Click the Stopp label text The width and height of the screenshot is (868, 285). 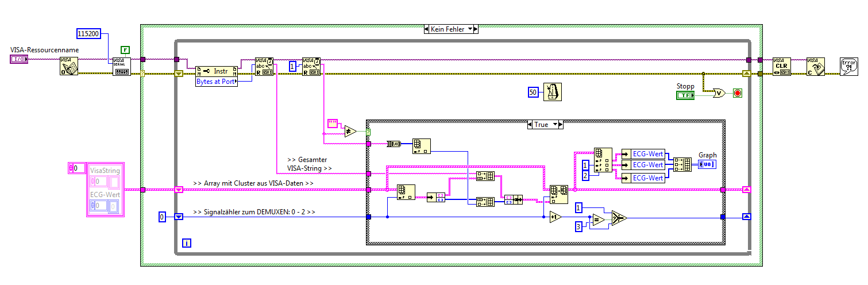pyautogui.click(x=685, y=86)
